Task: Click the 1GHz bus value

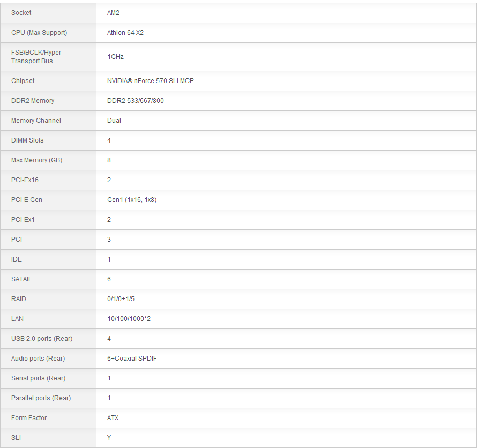Action: (115, 57)
